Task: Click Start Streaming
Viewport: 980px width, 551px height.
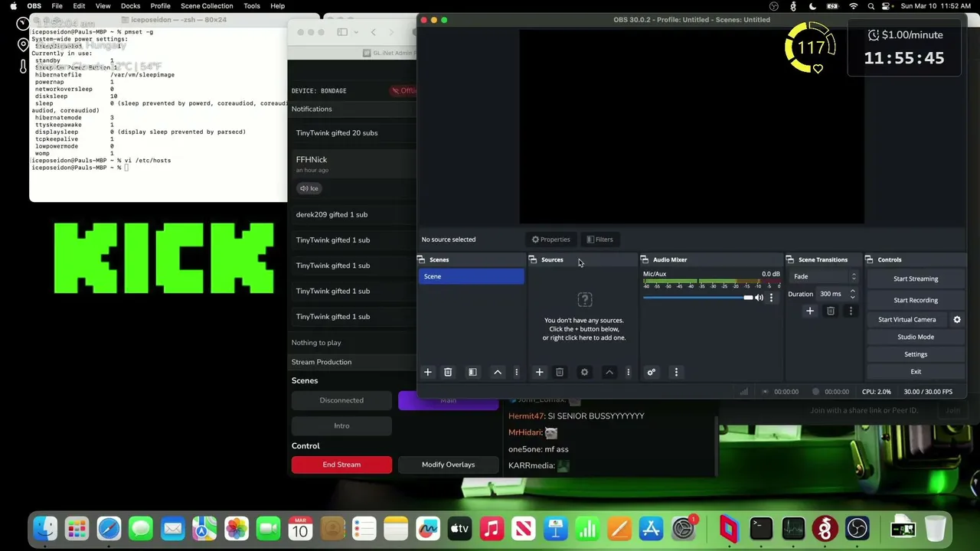Action: pyautogui.click(x=916, y=279)
